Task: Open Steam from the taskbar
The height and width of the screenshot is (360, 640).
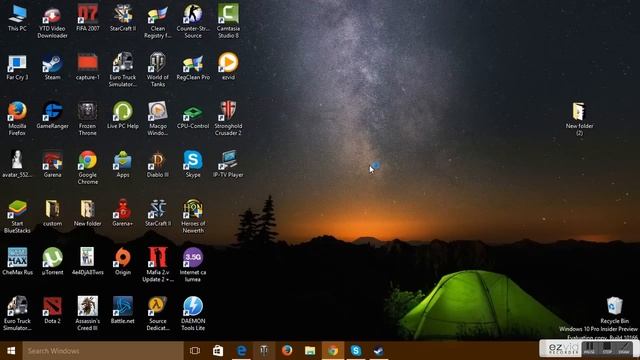Action: (379, 351)
